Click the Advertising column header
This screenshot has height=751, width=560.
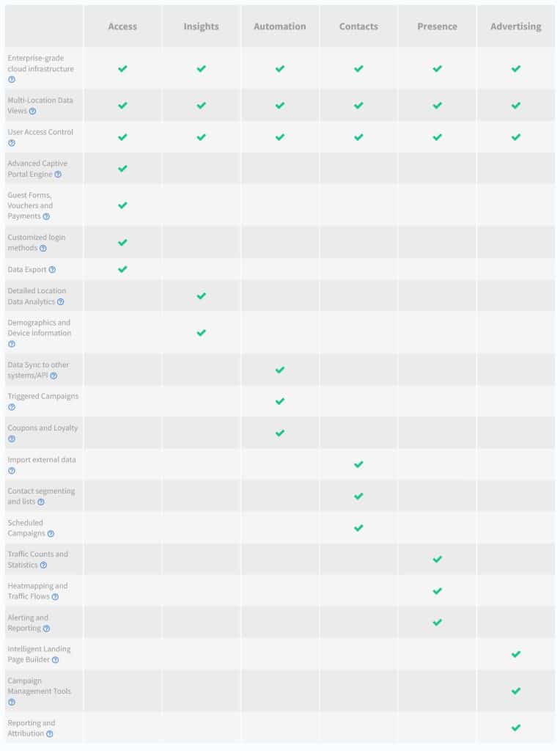515,26
